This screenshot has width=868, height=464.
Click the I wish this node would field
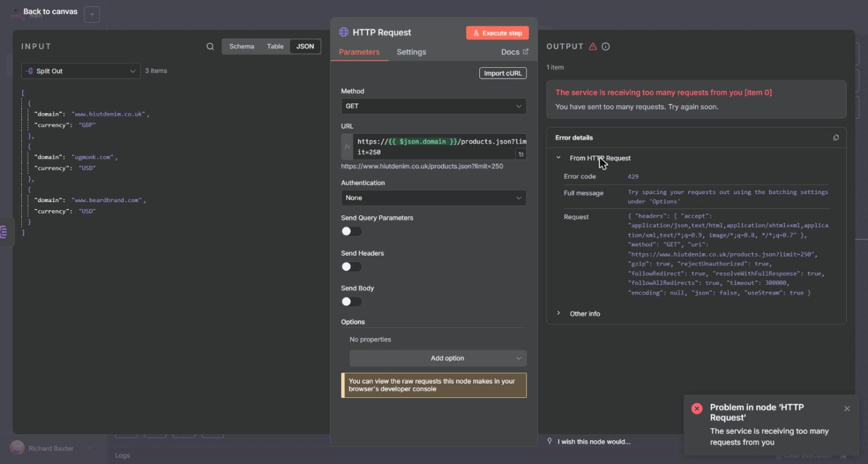pyautogui.click(x=594, y=442)
